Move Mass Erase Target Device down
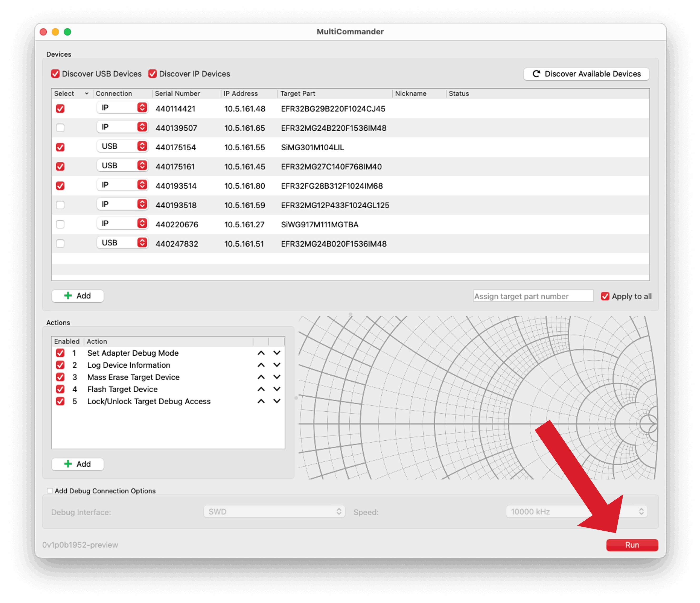Screen dimensions: 700x603 point(277,377)
